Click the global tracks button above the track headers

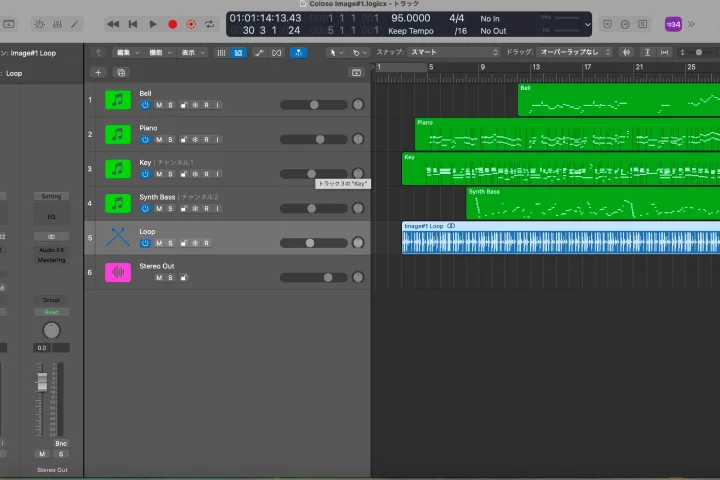pos(356,73)
